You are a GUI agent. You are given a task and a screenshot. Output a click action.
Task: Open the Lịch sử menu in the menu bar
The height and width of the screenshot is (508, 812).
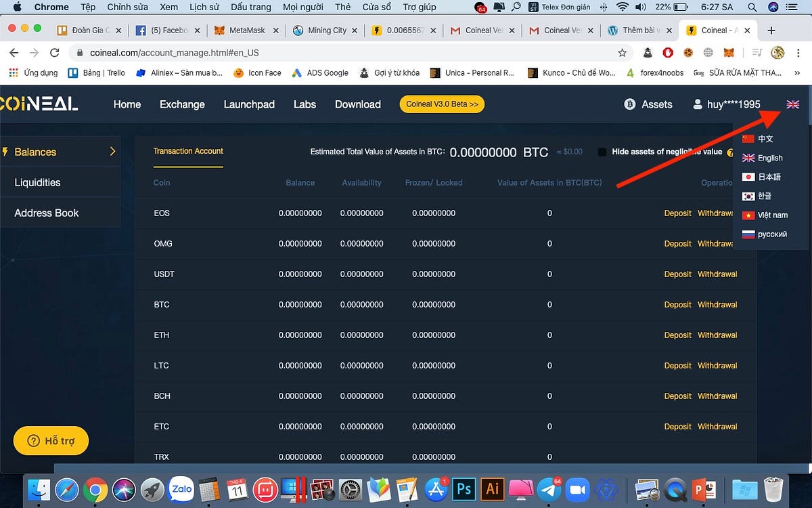pyautogui.click(x=204, y=7)
